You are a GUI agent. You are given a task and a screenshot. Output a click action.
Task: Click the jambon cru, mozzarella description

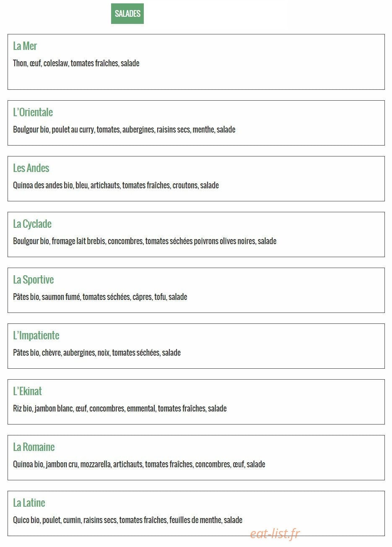(x=139, y=464)
